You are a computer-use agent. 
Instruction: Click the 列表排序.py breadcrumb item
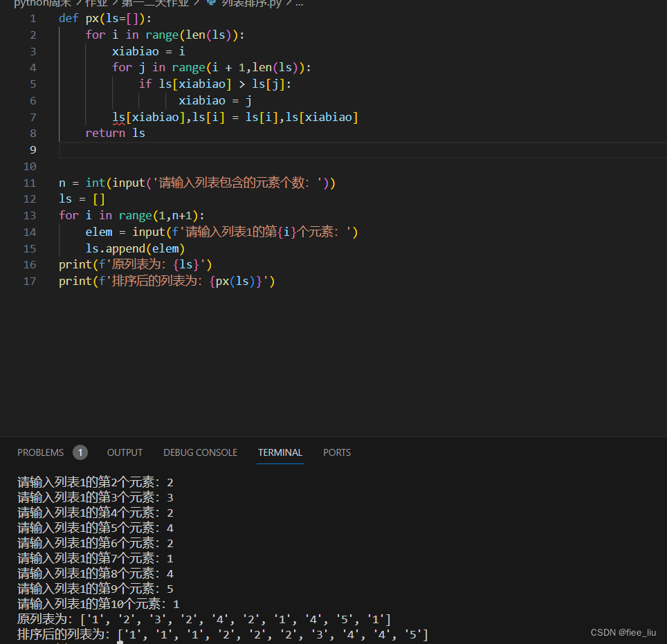[x=251, y=3]
